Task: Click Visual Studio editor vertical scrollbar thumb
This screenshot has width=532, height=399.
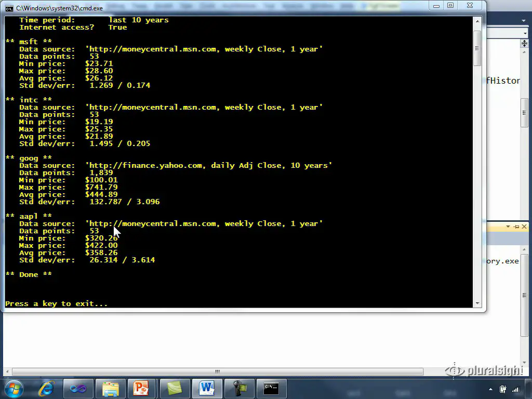Action: [x=525, y=113]
